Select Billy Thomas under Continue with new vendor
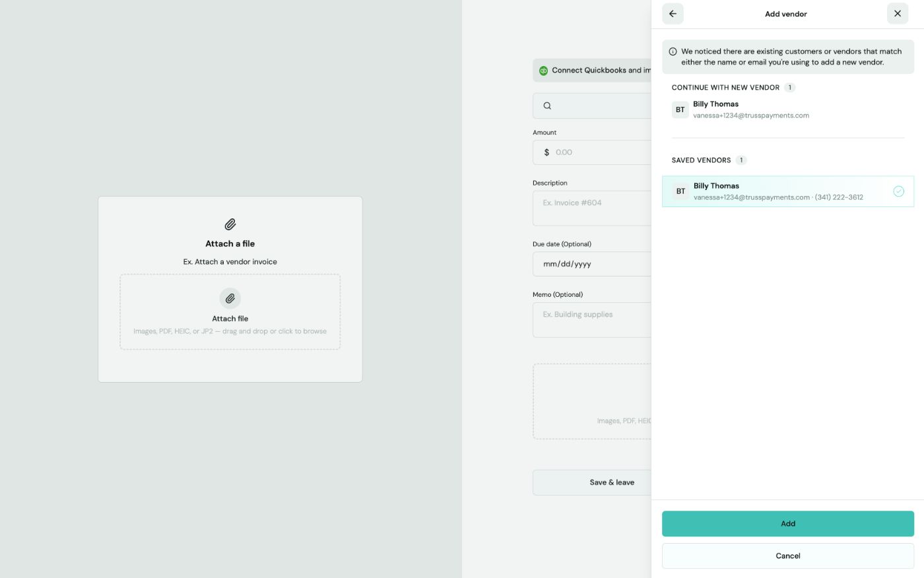 [788, 110]
